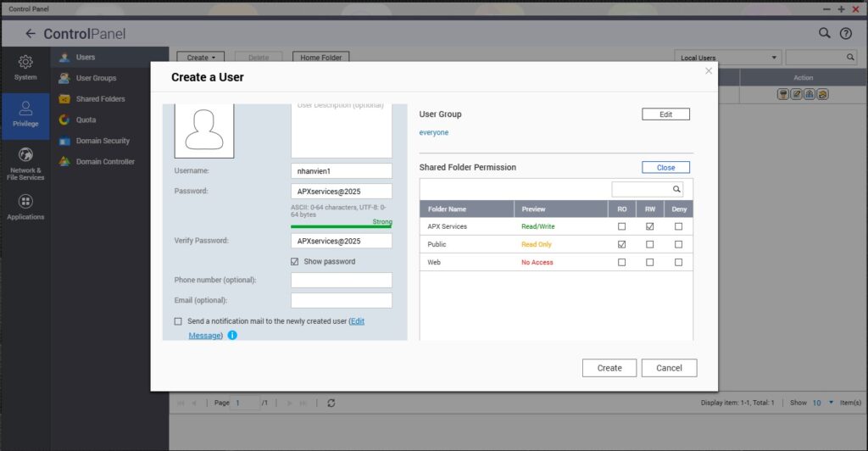The width and height of the screenshot is (868, 451).
Task: Click edit account profile action icon
Action: 796,94
